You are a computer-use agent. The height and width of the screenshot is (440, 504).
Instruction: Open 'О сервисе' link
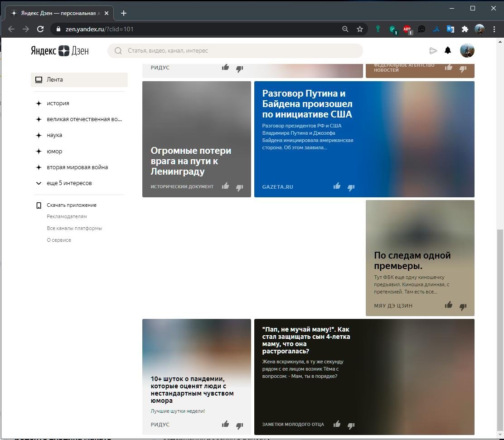59,240
